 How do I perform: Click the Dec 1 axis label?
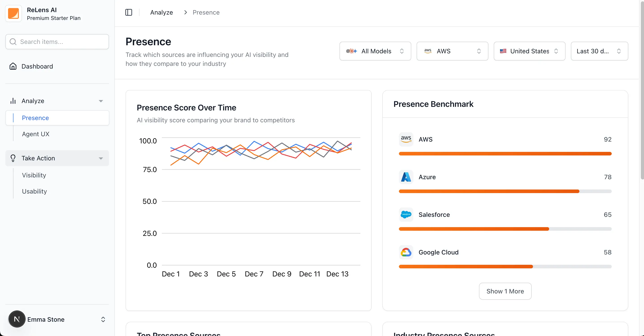pyautogui.click(x=171, y=274)
